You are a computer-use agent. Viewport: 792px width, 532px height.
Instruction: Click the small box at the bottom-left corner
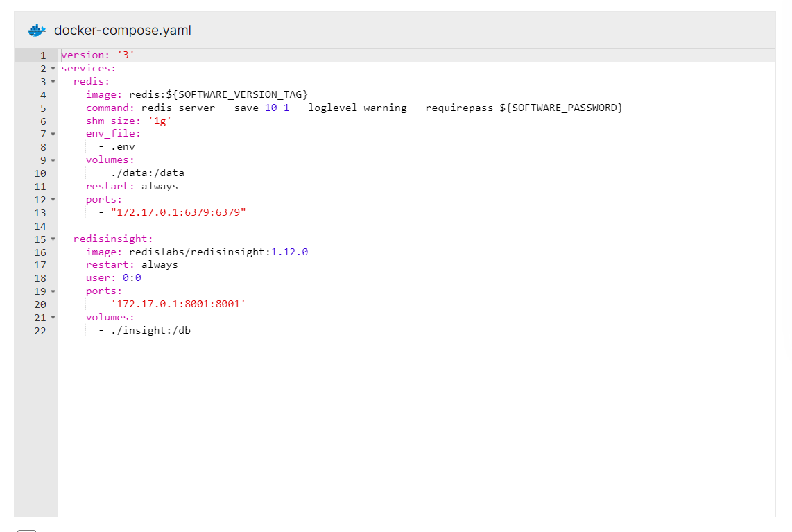pos(27,530)
